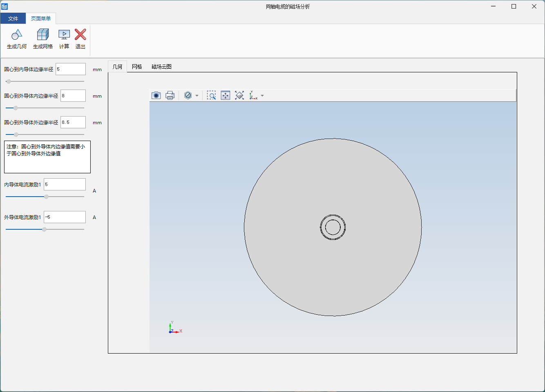Select the 页面菜单 ribbon tab
The image size is (545, 392).
(41, 18)
